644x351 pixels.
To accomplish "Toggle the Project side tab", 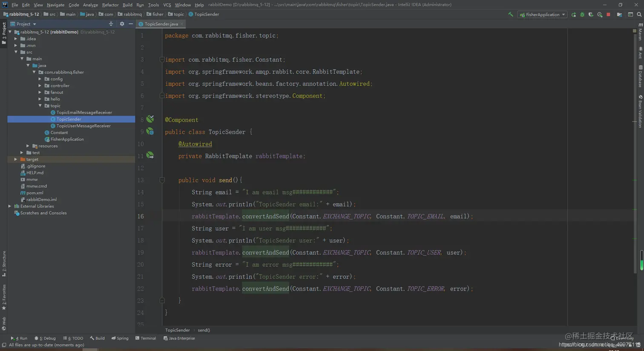I will click(x=4, y=33).
